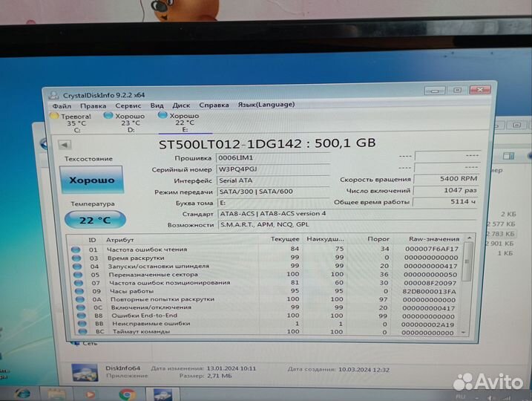Open the Справка menu
The image size is (532, 401).
(x=214, y=105)
